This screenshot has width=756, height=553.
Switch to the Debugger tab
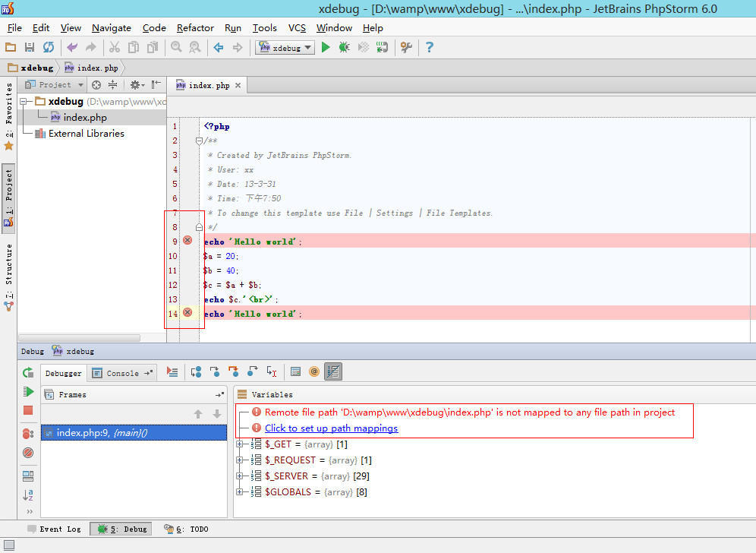click(x=63, y=373)
